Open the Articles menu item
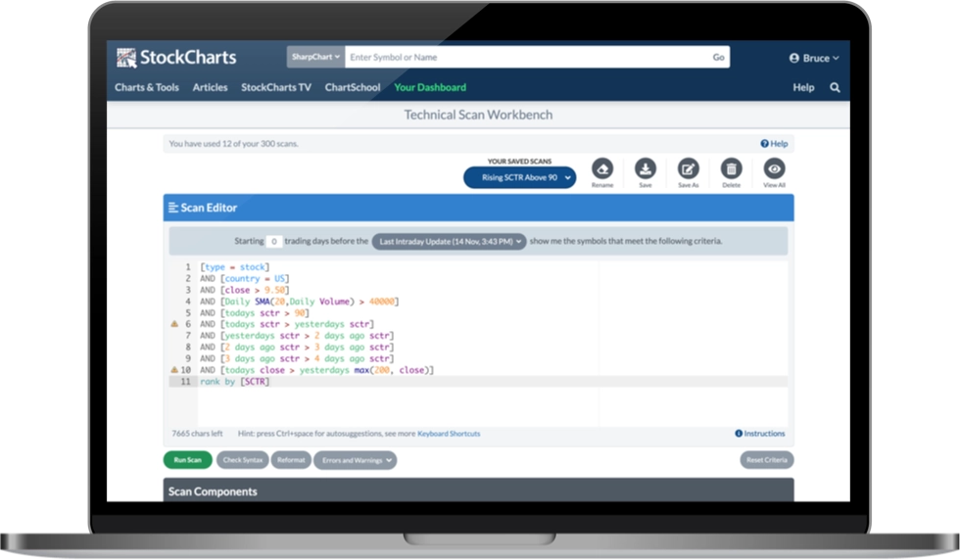 point(210,87)
